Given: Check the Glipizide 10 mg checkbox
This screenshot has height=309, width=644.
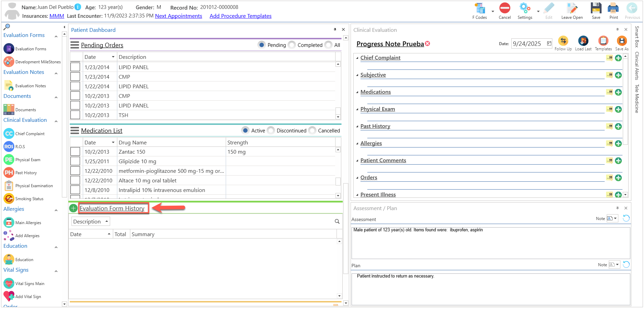Looking at the screenshot, I should tap(75, 161).
